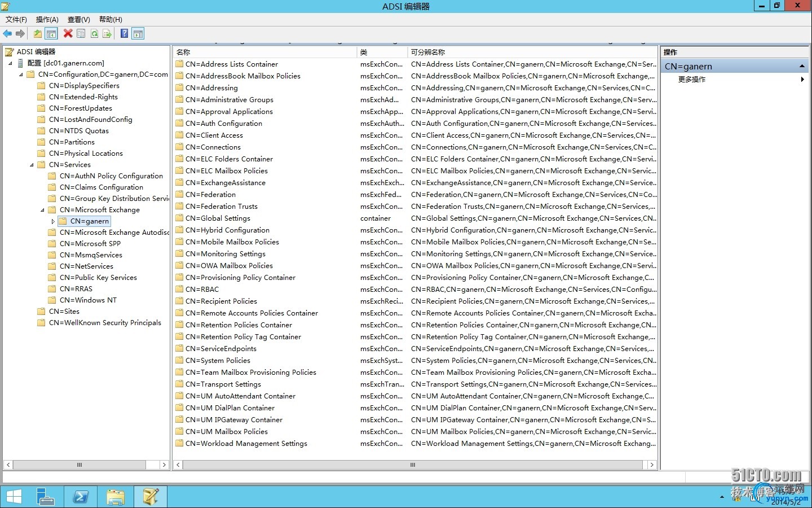The image size is (812, 508).
Task: Click the red X delete icon
Action: coord(68,33)
